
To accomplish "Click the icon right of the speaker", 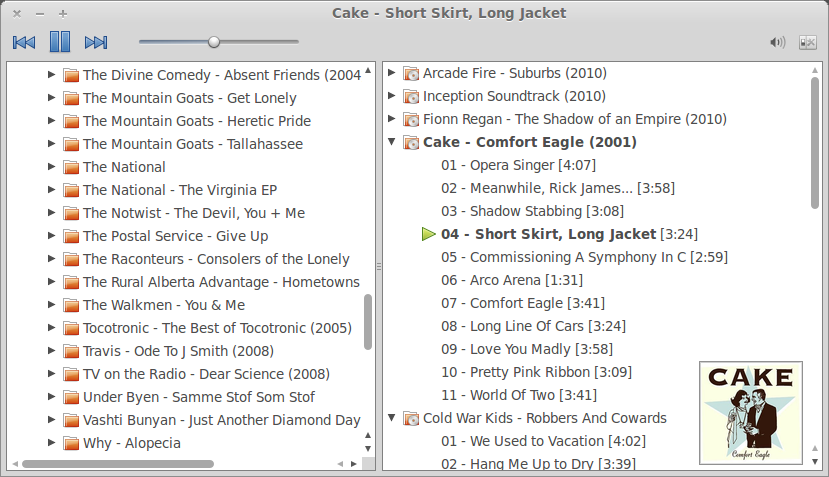I will pos(807,42).
